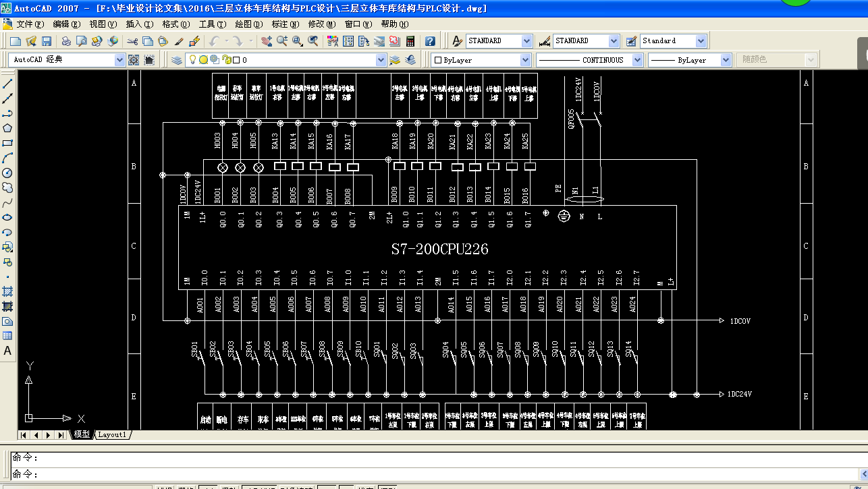Click the Help question mark icon
The image size is (868, 489).
pos(431,41)
